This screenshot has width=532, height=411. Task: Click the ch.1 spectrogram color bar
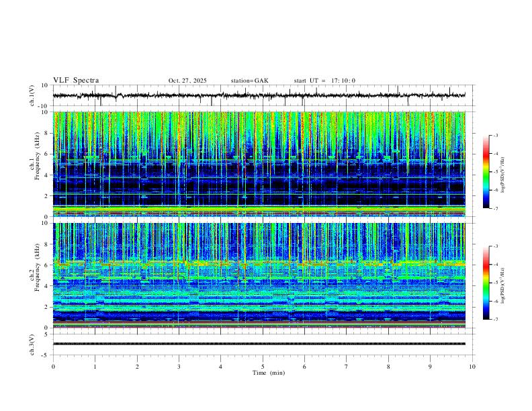(x=486, y=171)
